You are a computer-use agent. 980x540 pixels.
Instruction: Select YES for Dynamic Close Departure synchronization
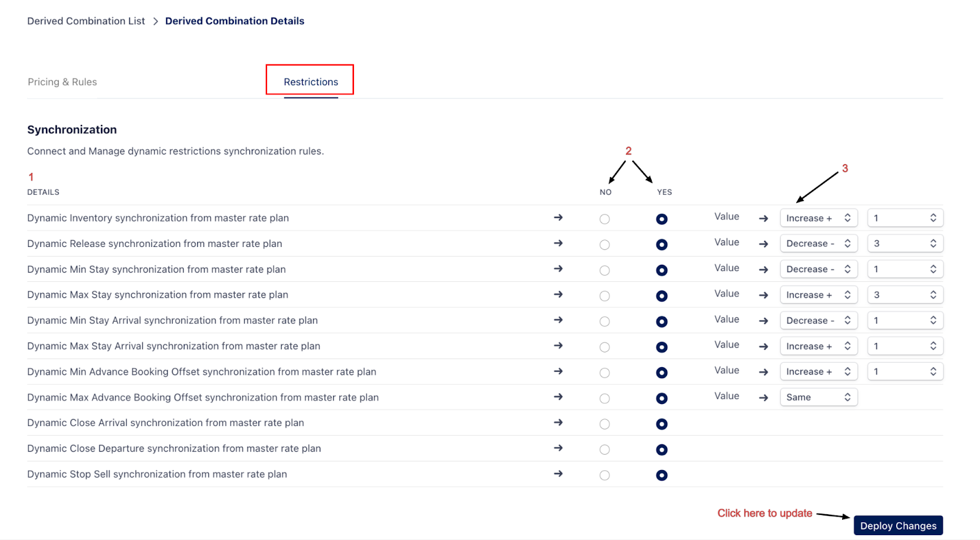click(x=661, y=450)
